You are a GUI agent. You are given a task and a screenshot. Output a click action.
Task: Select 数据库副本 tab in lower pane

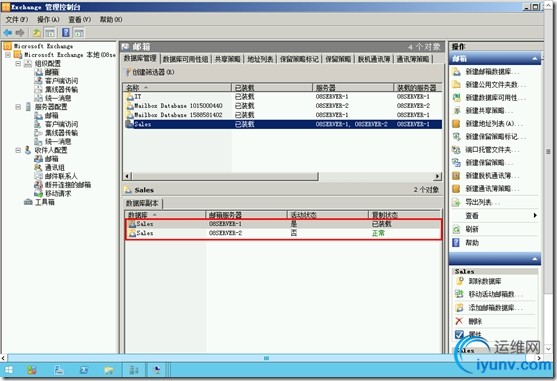(x=142, y=203)
